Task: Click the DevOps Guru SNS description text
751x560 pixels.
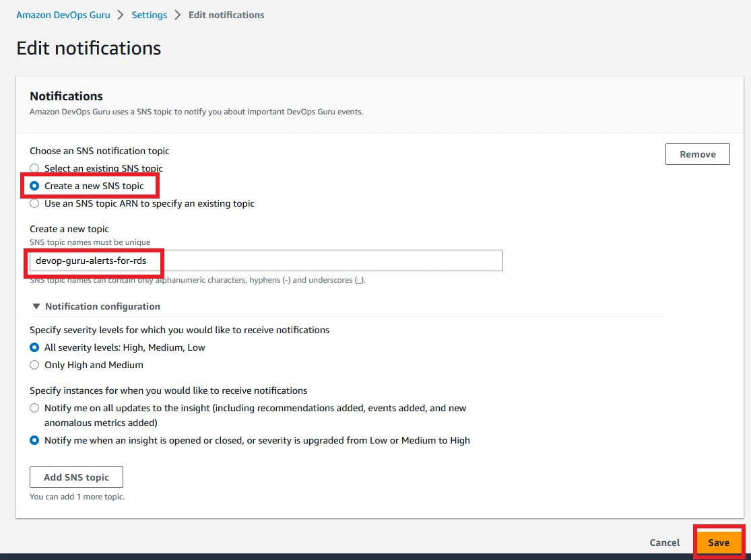Action: point(197,112)
